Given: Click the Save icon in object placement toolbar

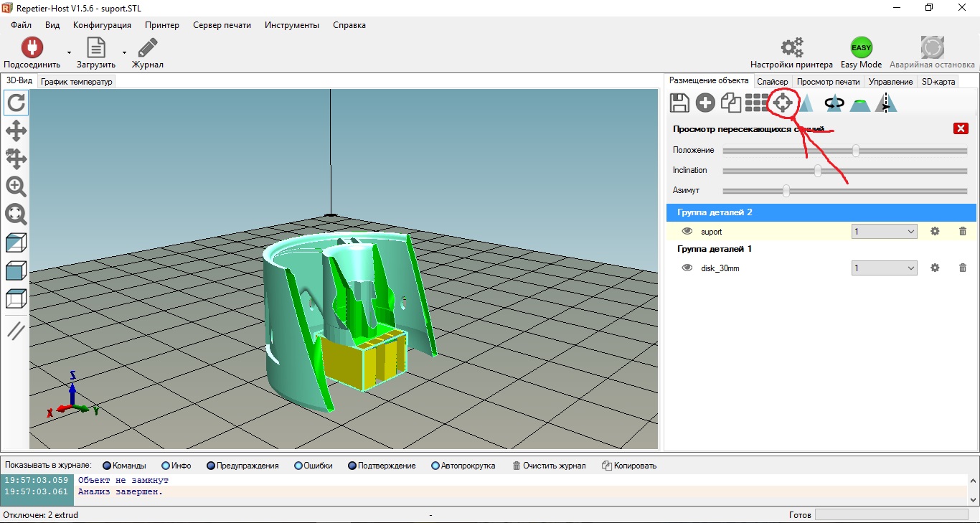Looking at the screenshot, I should tap(679, 103).
